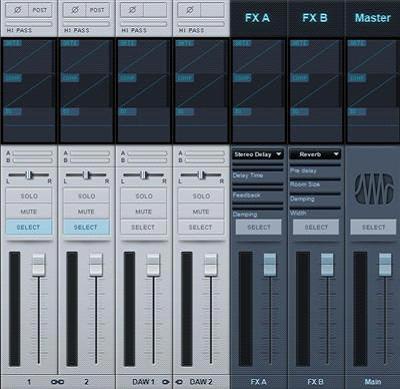Mute channel 2

(x=86, y=211)
